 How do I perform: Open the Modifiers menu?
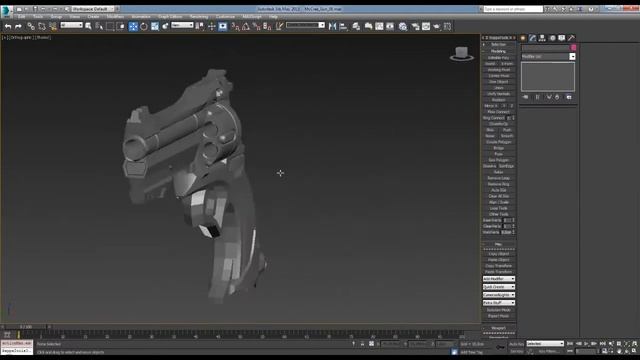[x=115, y=17]
